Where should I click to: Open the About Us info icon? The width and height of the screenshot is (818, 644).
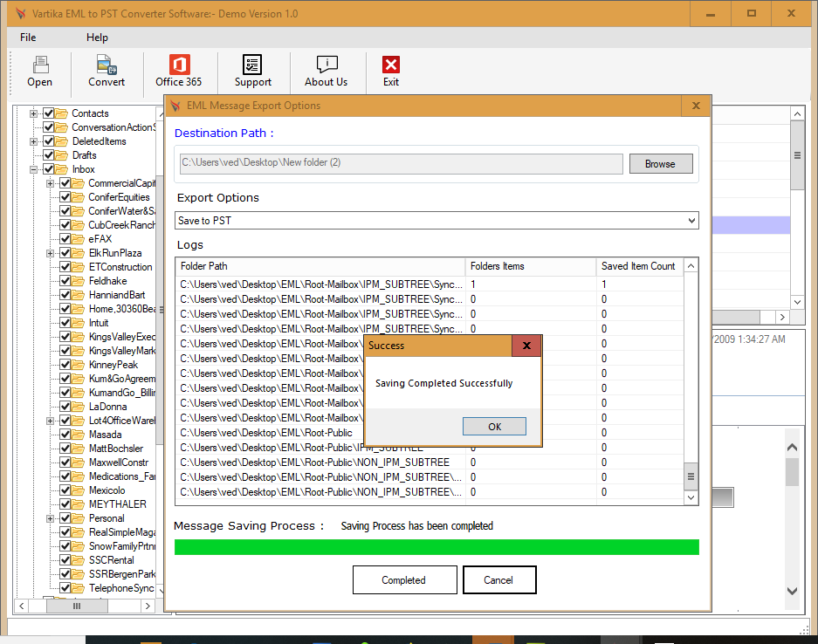(327, 65)
